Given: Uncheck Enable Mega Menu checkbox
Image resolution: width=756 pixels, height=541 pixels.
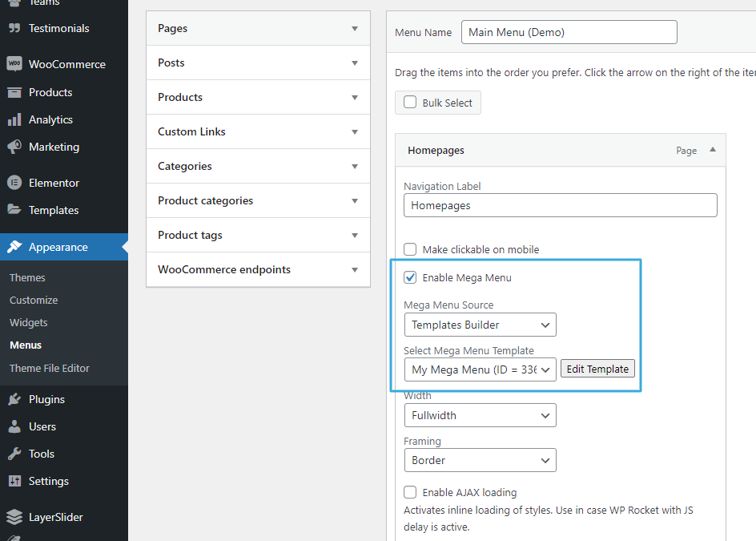Looking at the screenshot, I should (x=410, y=277).
